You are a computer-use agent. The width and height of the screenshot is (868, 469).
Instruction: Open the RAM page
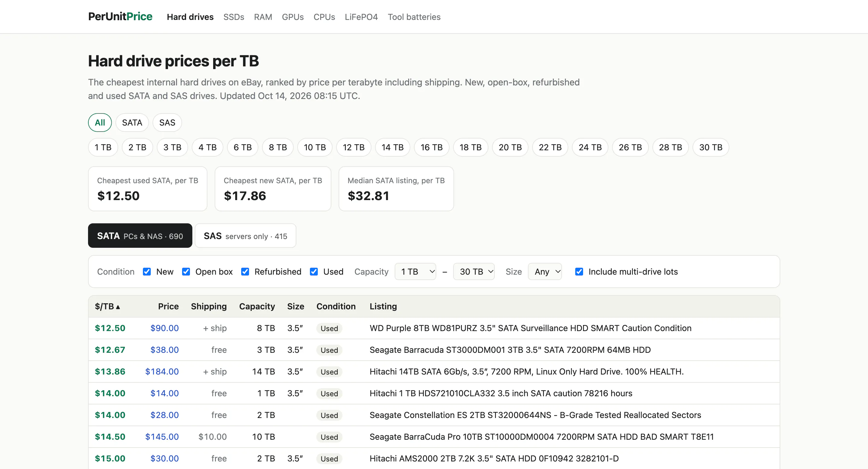click(x=263, y=17)
